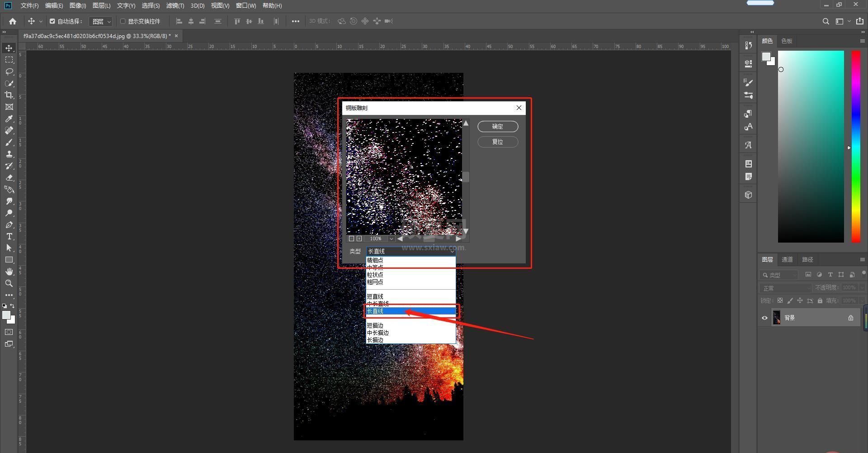Toggle lock transparent pixels in Layers panel
The image size is (868, 453).
780,300
